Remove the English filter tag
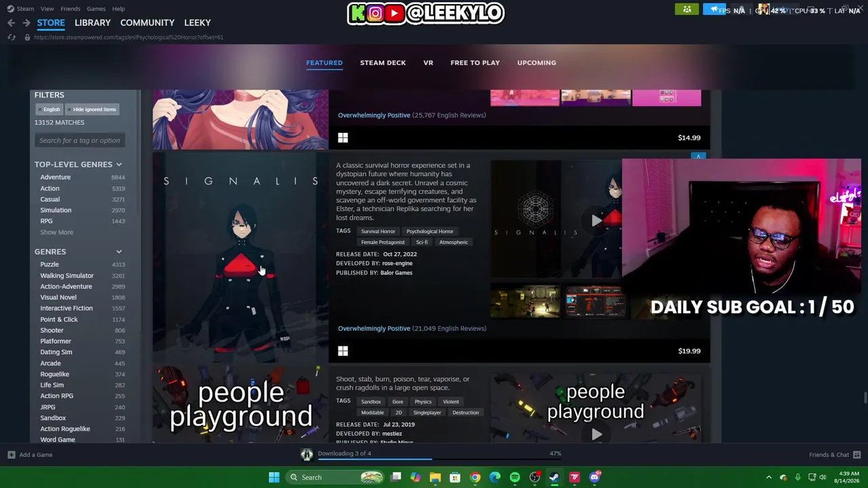 (49, 109)
